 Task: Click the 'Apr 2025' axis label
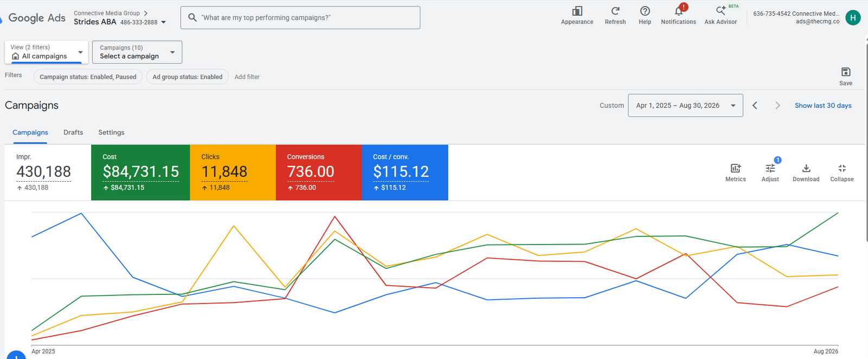tap(43, 351)
